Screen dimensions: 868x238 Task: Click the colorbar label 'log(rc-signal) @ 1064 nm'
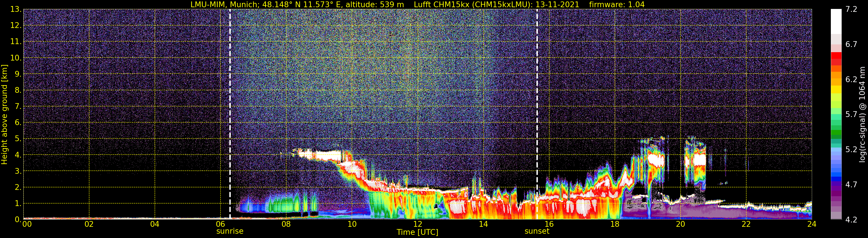point(862,115)
